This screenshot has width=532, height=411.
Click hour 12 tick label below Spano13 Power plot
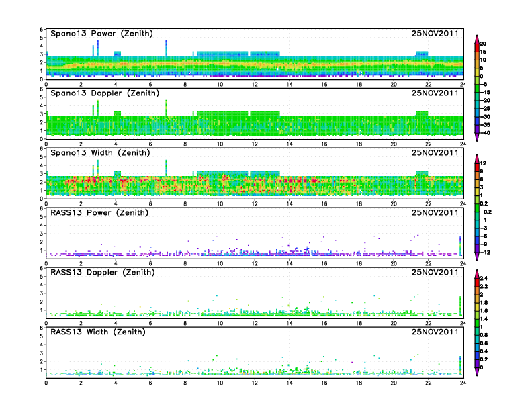coord(255,85)
